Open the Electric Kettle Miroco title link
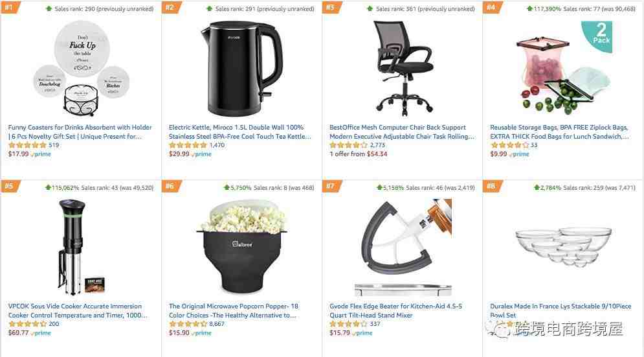The height and width of the screenshot is (357, 644). point(240,132)
